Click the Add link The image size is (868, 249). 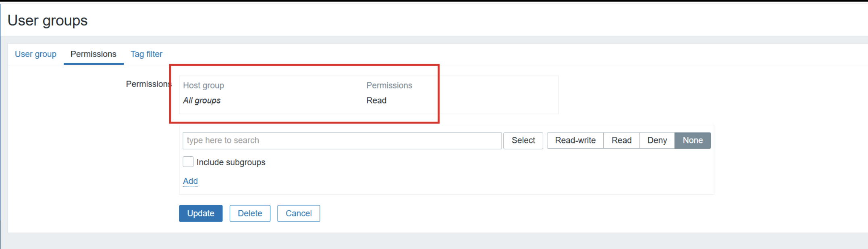coord(190,181)
